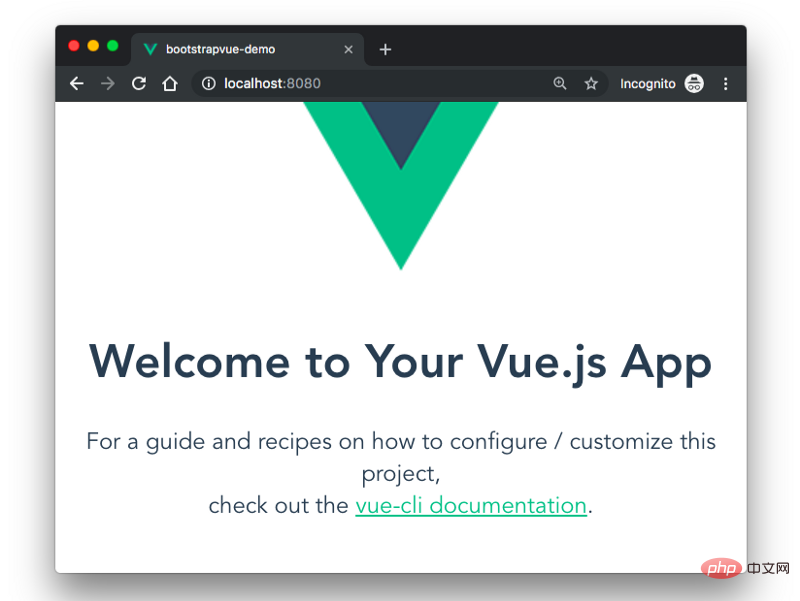
Task: Open a new tab with plus button
Action: (385, 49)
